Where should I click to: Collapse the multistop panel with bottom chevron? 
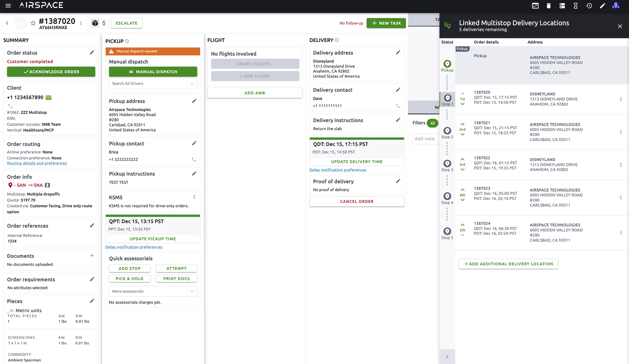pyautogui.click(x=447, y=357)
